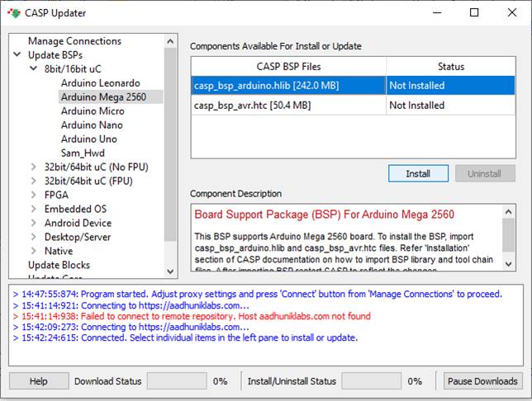Collapse the Update BSPs tree node
Image resolution: width=532 pixels, height=401 pixels.
18,55
